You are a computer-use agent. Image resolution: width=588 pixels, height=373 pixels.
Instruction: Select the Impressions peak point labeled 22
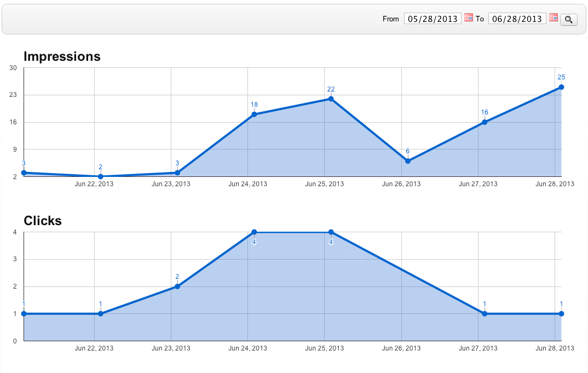331,99
